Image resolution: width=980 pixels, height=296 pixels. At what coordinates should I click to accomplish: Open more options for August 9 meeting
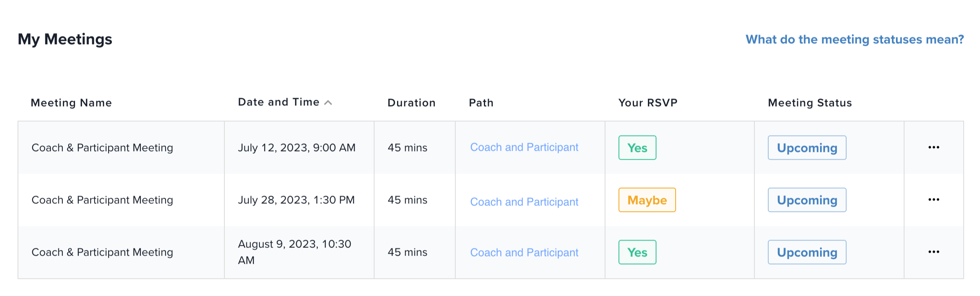tap(933, 252)
